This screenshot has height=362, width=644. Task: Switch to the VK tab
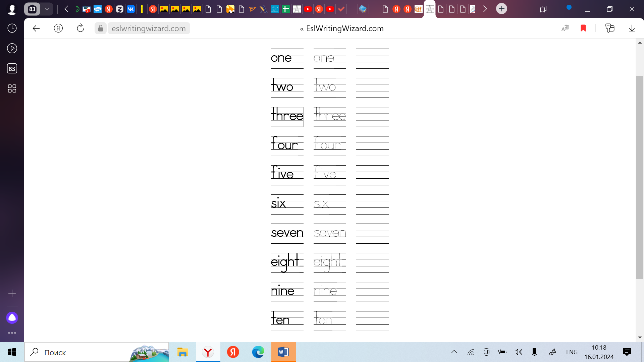tap(131, 9)
